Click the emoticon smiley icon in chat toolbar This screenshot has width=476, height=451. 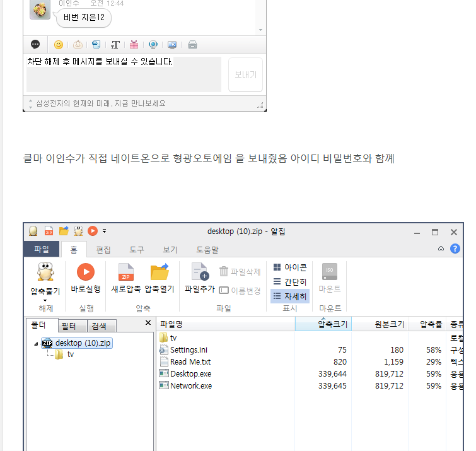click(58, 45)
